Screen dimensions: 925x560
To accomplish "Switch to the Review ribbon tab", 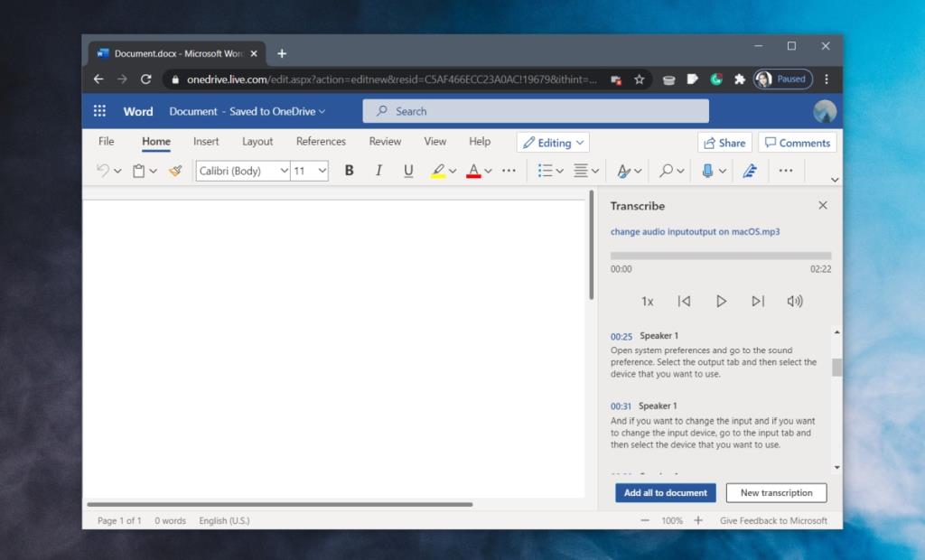I will (385, 141).
